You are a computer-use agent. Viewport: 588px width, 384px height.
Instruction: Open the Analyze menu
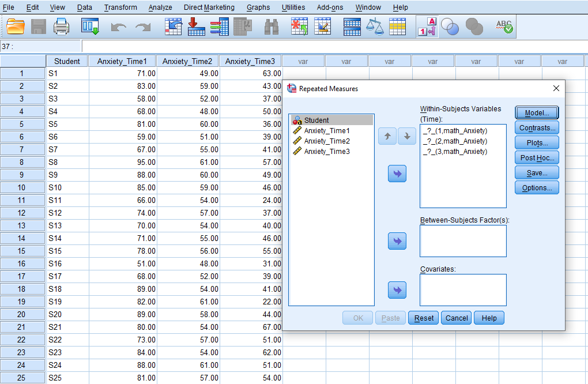(x=160, y=7)
